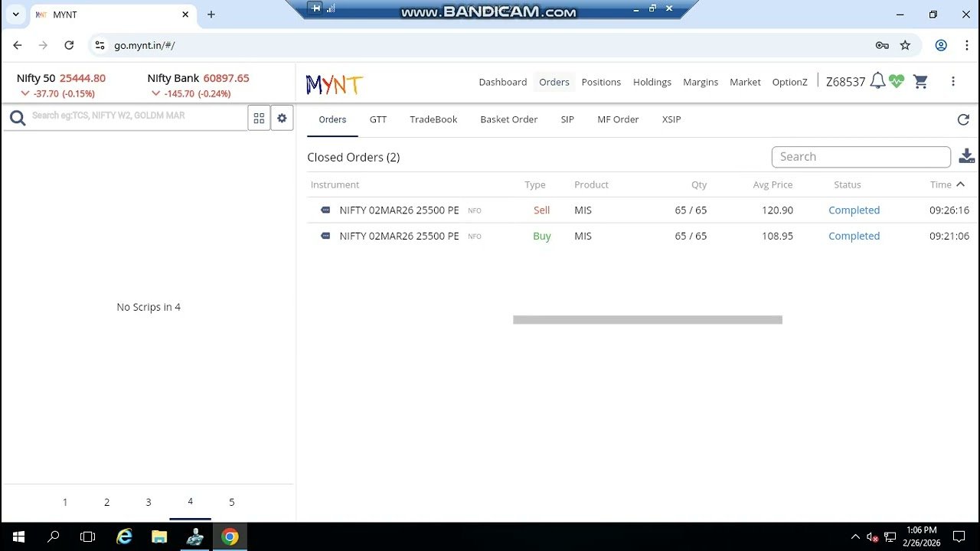Open the shopping cart icon
The height and width of the screenshot is (551, 980).
coord(920,81)
